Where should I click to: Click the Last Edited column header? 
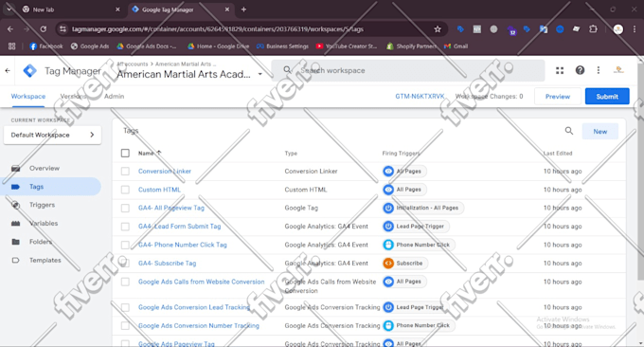557,154
